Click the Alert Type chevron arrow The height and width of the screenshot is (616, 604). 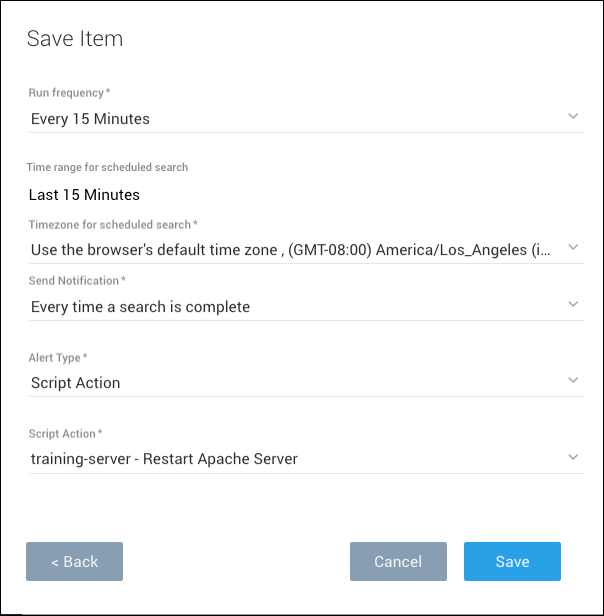click(x=573, y=381)
